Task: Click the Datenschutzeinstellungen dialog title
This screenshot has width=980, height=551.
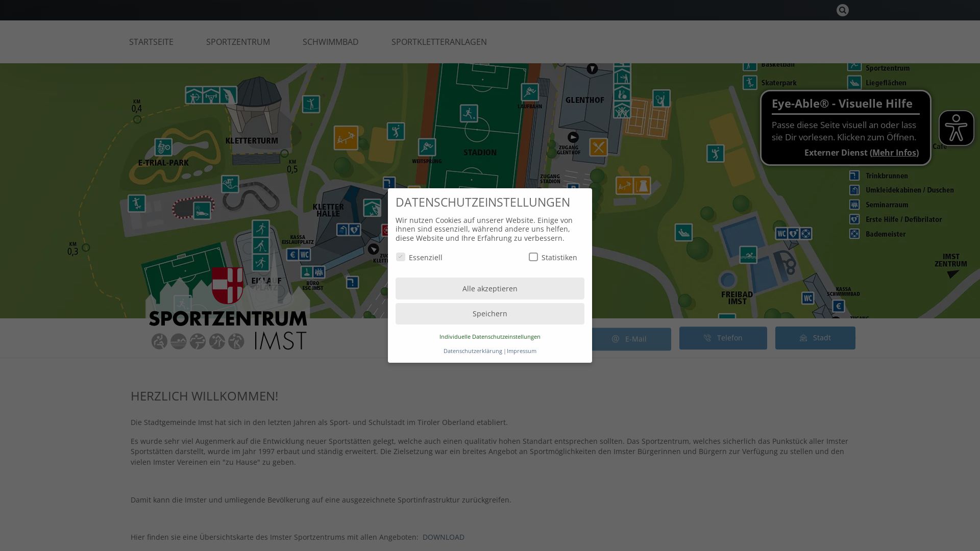Action: coord(483,202)
